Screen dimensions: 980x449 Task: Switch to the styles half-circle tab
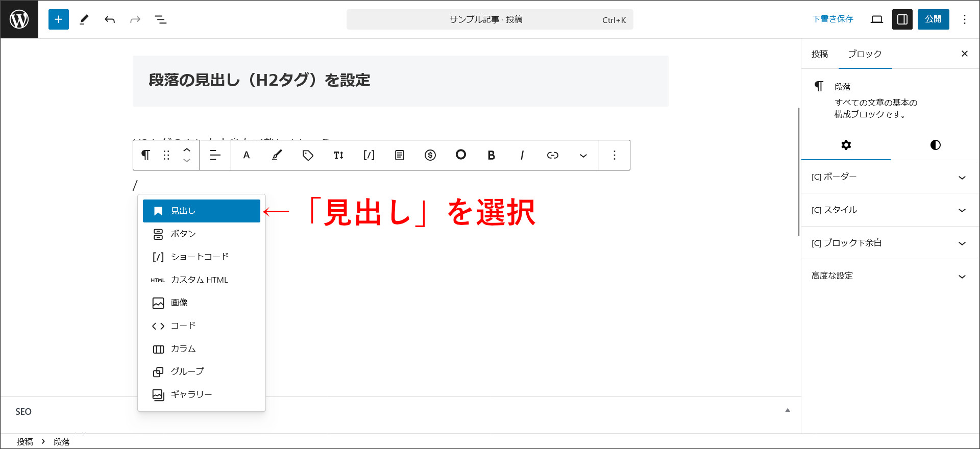point(935,145)
